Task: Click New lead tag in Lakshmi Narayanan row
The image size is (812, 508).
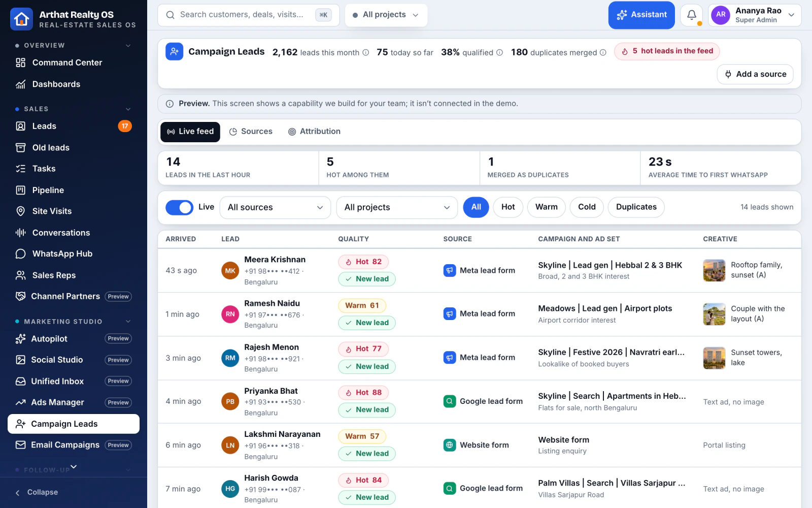Action: (x=367, y=454)
